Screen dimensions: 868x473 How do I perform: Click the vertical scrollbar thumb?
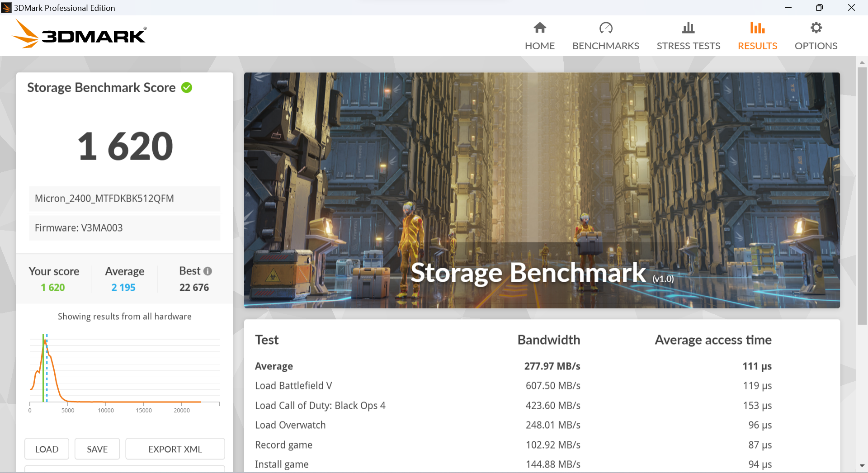click(862, 196)
